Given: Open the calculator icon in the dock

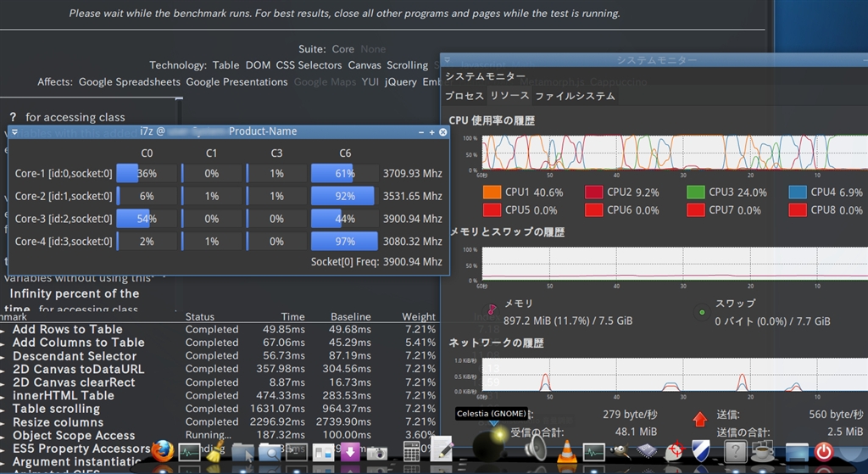Looking at the screenshot, I should [412, 452].
